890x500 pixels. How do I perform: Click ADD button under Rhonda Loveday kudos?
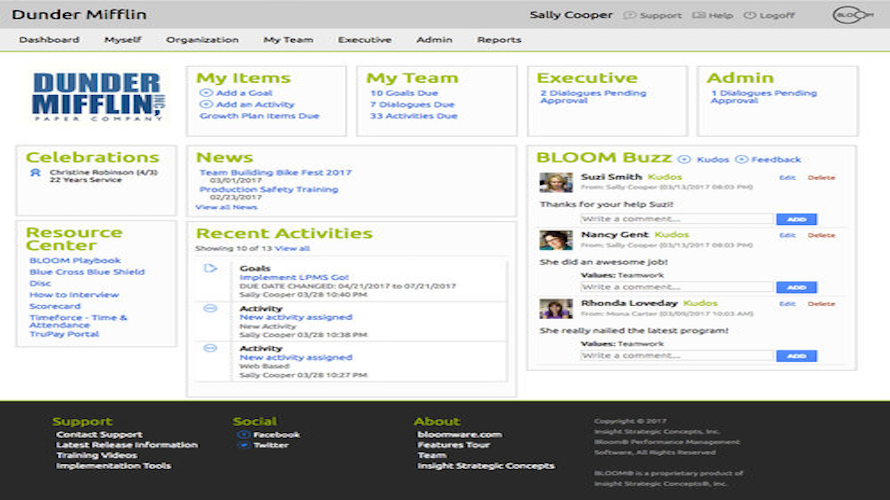click(x=796, y=356)
